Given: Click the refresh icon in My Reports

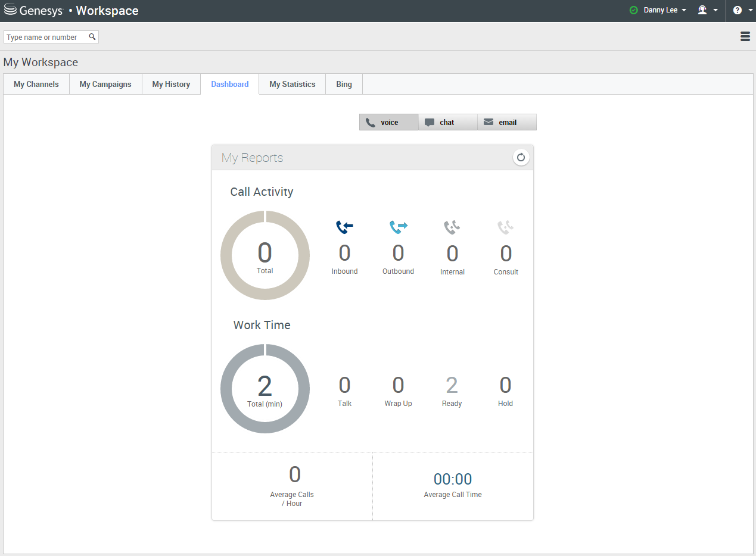Looking at the screenshot, I should coord(521,158).
